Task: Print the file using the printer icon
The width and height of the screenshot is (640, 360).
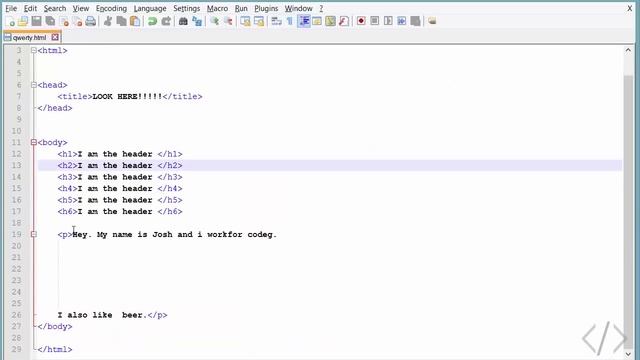Action: [91, 21]
